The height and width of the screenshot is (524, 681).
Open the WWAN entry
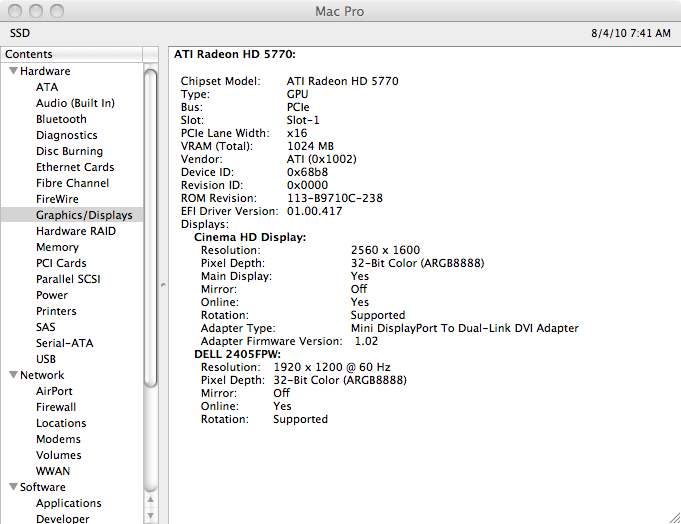tap(53, 471)
